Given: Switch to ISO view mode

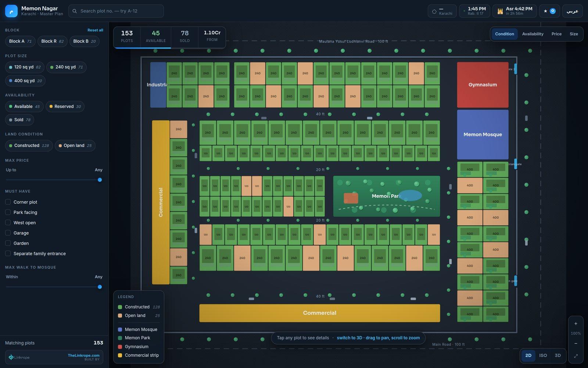Looking at the screenshot, I should click(543, 355).
